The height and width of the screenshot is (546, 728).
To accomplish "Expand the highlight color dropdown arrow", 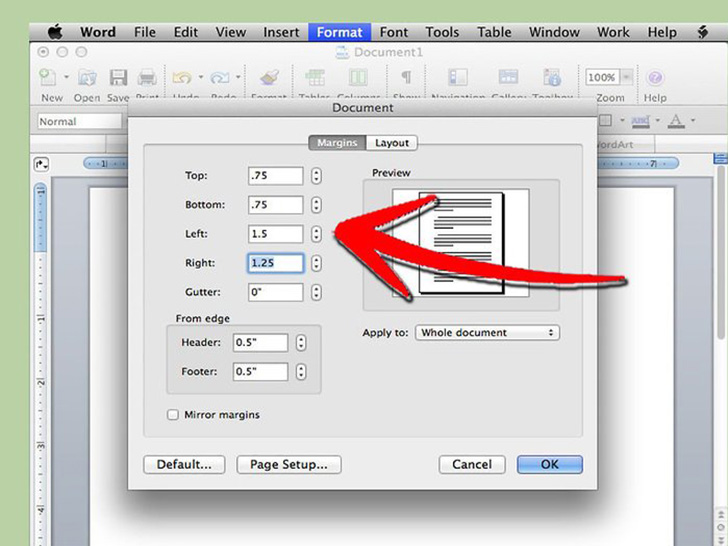I will [657, 120].
